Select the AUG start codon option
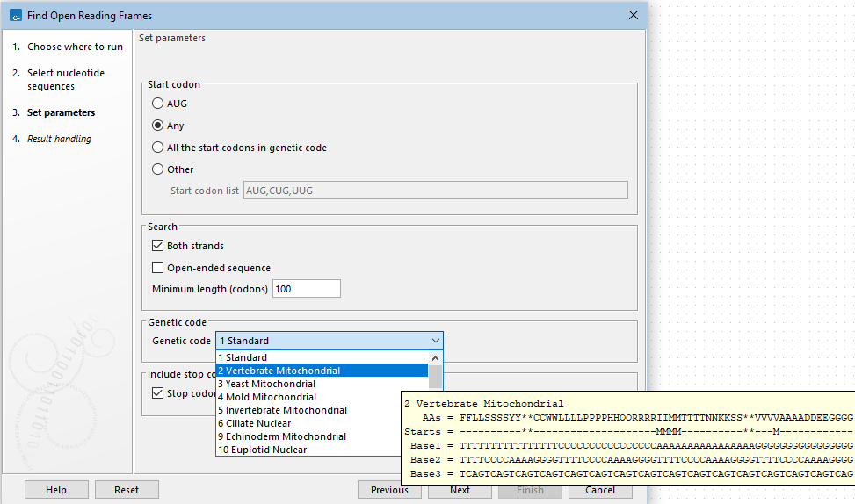Image resolution: width=855 pixels, height=504 pixels. 158,104
